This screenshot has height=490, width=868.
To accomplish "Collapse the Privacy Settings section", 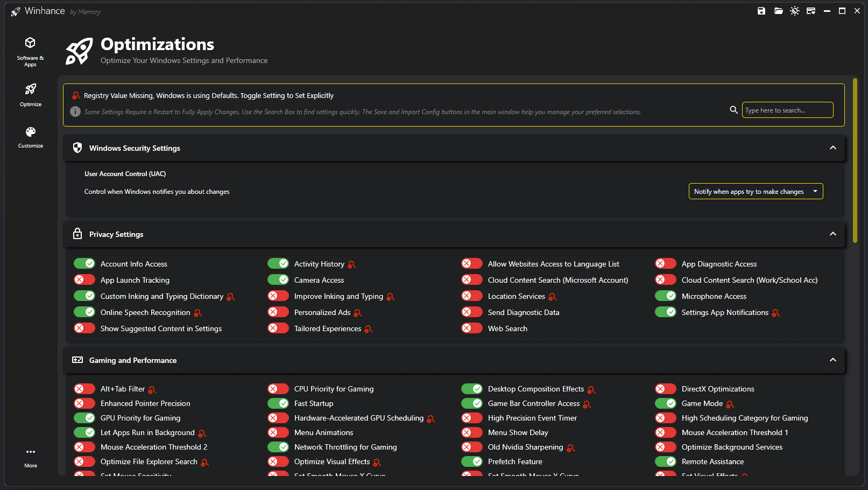I will (832, 234).
